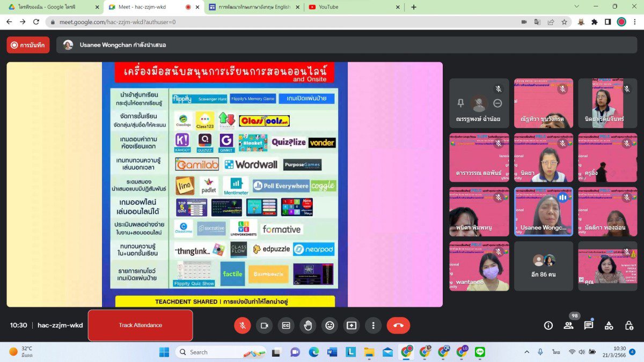Click the red recording indicator button
644x362 pixels.
[28, 45]
